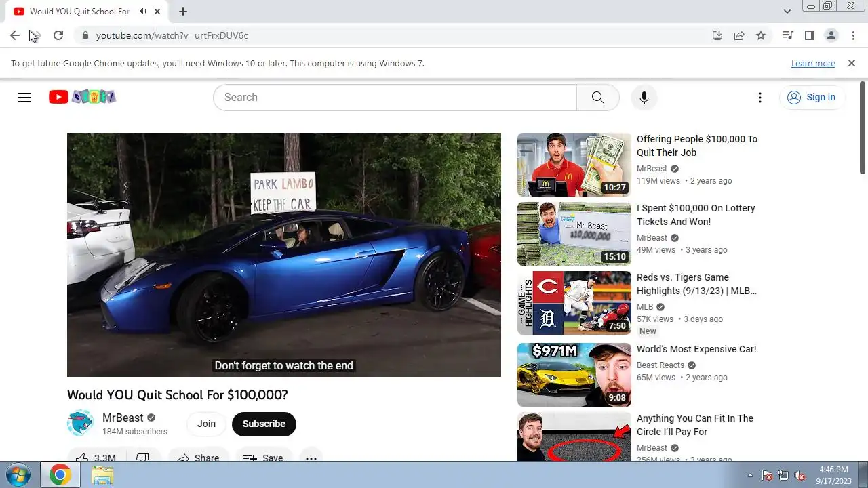868x488 pixels.
Task: Click the site lock icon in address bar
Action: pos(85,35)
